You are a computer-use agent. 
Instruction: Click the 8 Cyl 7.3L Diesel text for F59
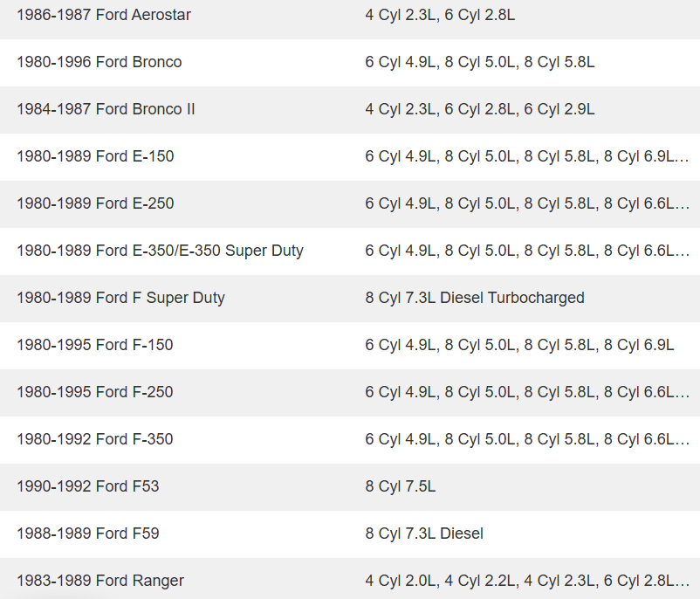(424, 534)
